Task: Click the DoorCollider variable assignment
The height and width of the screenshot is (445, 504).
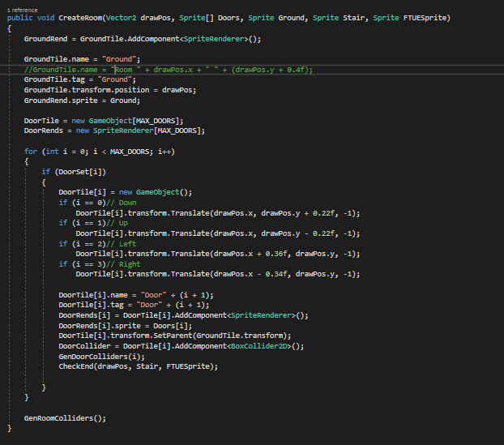Action: pos(84,346)
